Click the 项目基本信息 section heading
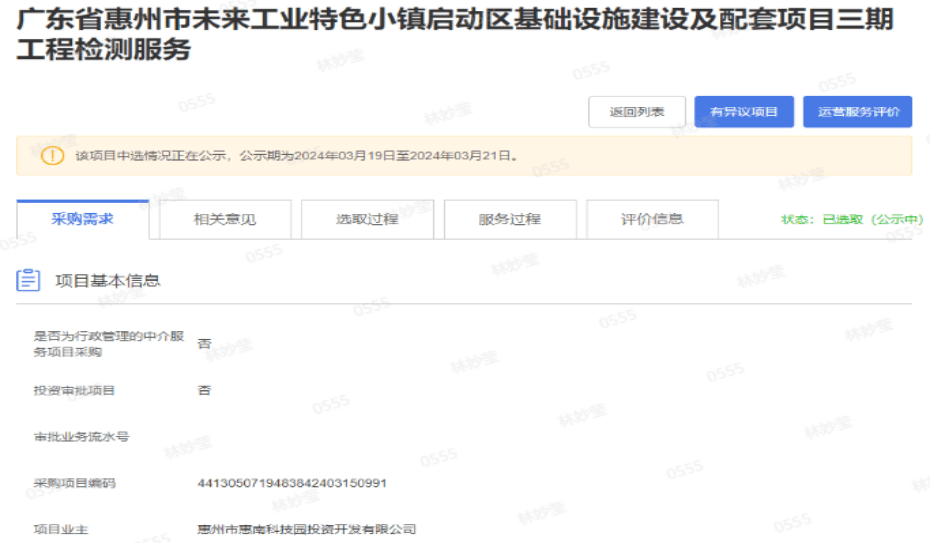Viewport: 930px width, 543px height. 107,281
